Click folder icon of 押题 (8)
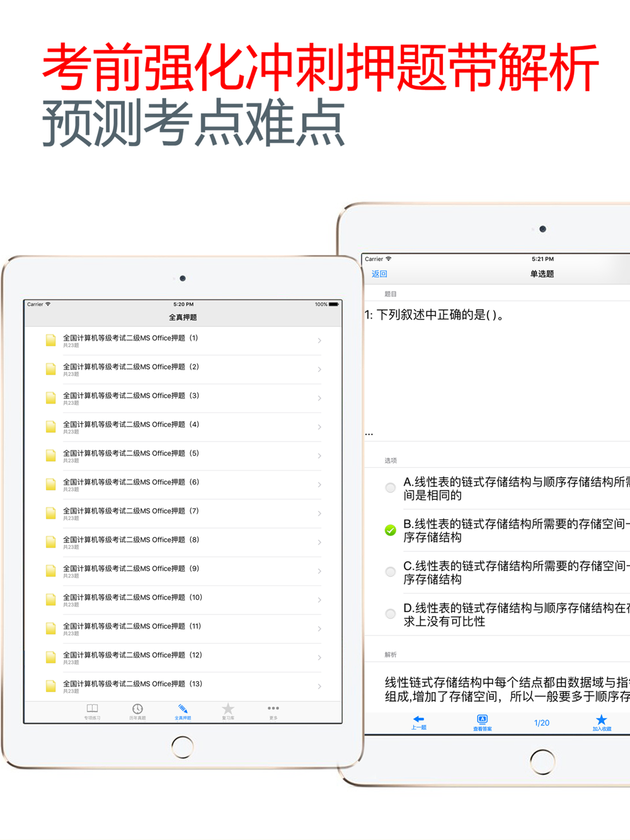630x840 pixels. [x=51, y=542]
